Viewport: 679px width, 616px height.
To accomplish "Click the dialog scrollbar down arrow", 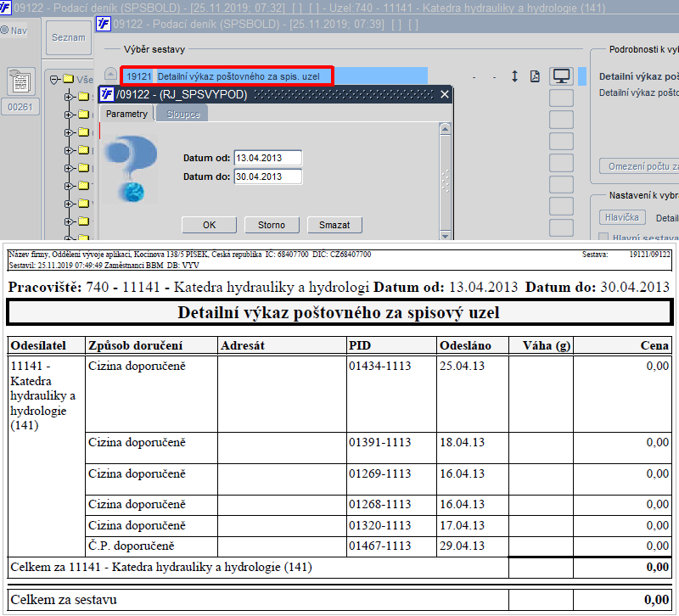I will coord(445,236).
